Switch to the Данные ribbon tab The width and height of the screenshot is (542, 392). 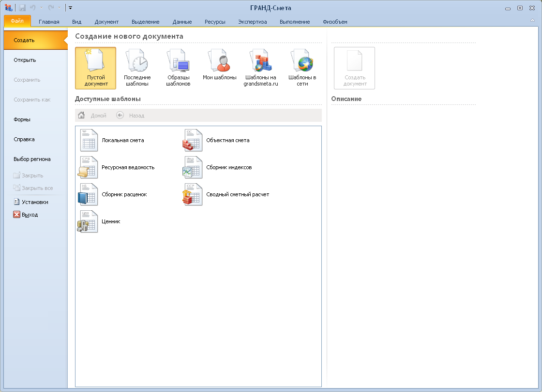[182, 22]
